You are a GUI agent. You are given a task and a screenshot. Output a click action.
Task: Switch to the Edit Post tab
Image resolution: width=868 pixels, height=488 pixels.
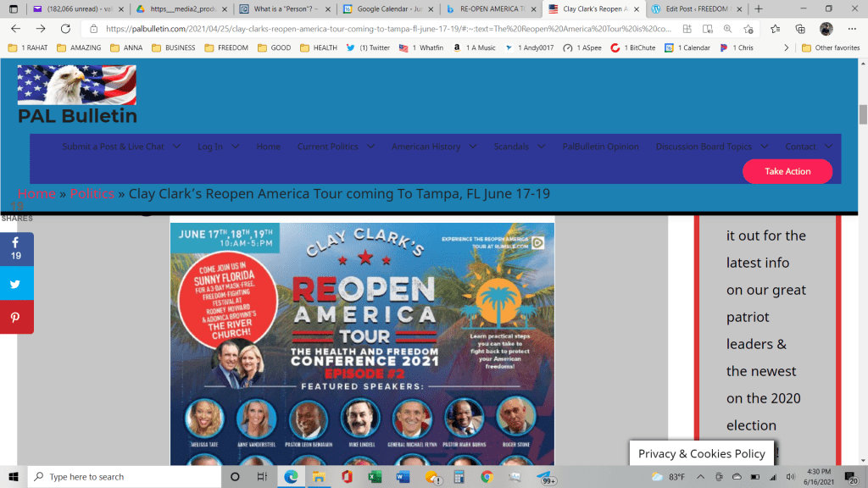pyautogui.click(x=691, y=8)
